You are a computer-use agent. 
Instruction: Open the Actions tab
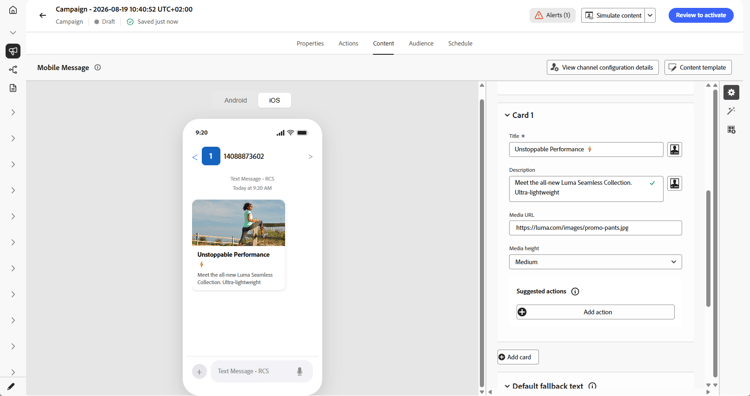tap(348, 44)
